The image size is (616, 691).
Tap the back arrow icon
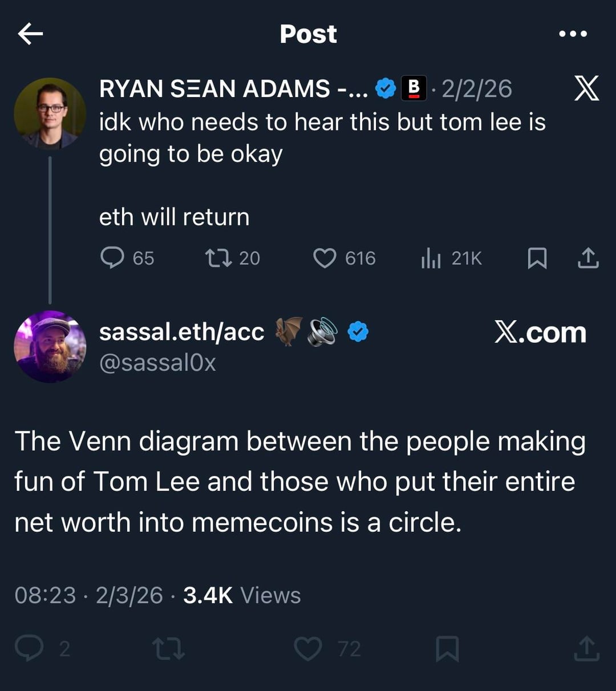pos(30,34)
